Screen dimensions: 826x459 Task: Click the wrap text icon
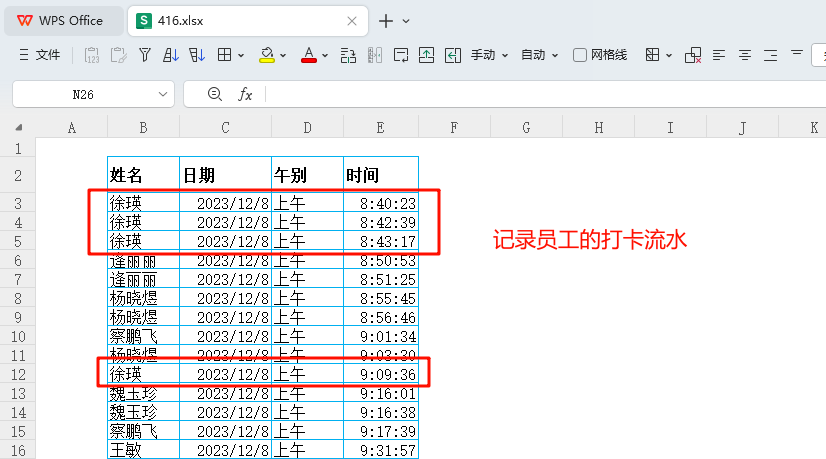(401, 55)
